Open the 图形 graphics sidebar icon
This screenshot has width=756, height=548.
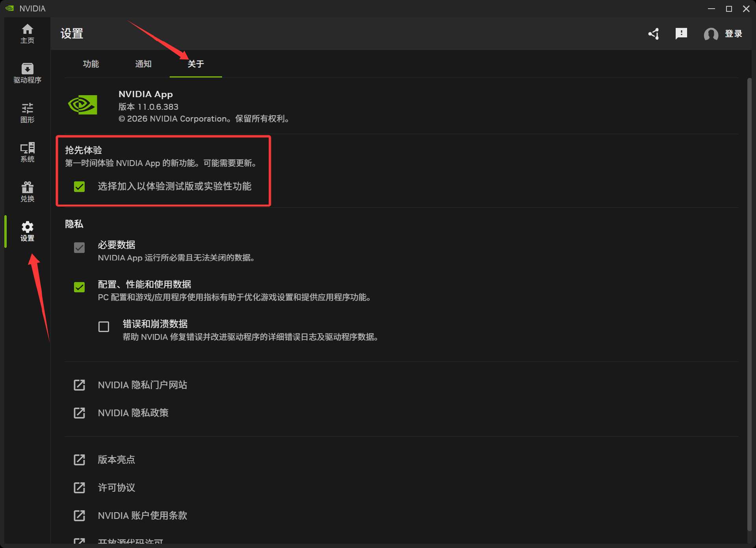click(27, 113)
